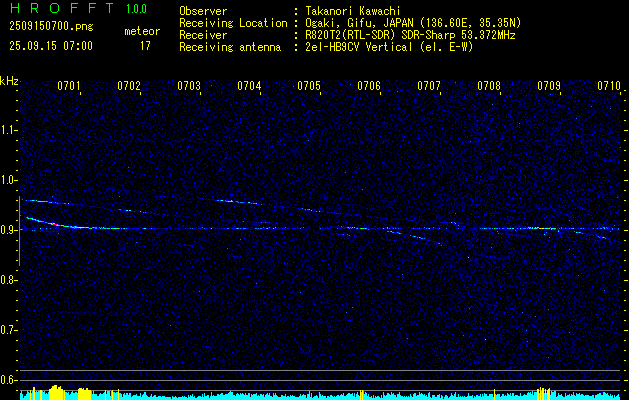The height and width of the screenshot is (400, 629).
Task: Click the yellow peak at the bottom-left signal bar
Action: click(56, 392)
